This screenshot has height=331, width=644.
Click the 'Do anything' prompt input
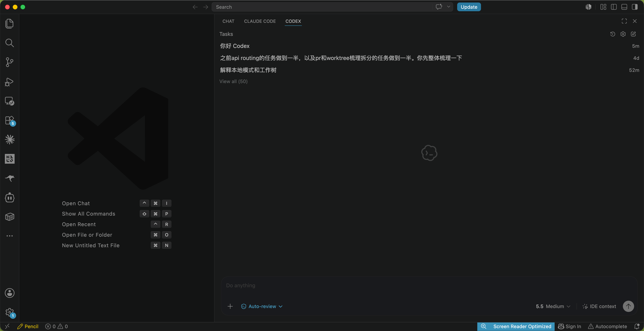point(429,286)
